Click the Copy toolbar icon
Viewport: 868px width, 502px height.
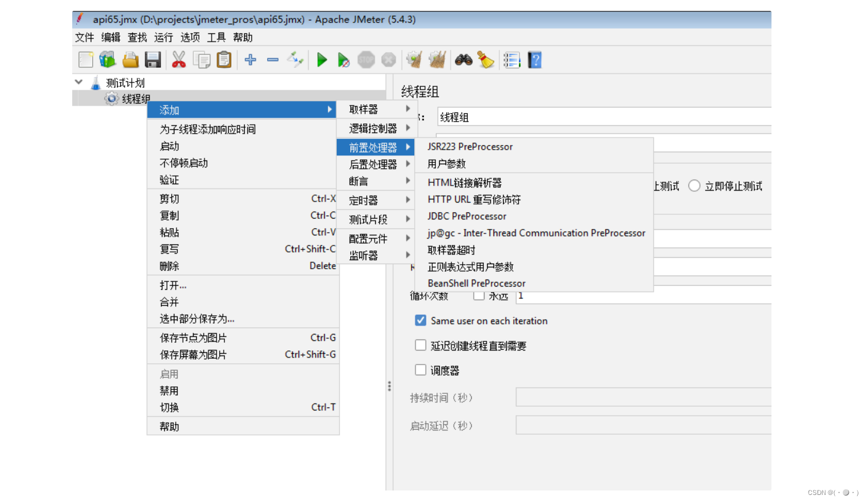point(201,60)
